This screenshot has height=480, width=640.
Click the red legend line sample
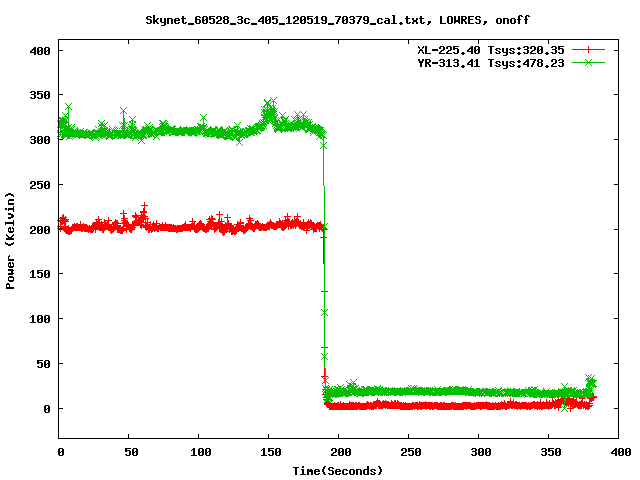click(x=588, y=50)
